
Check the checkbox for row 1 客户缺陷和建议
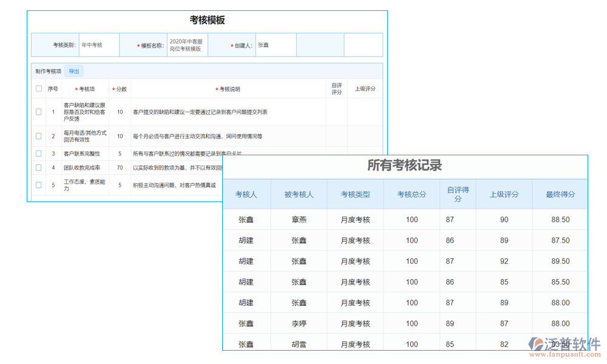pos(39,112)
